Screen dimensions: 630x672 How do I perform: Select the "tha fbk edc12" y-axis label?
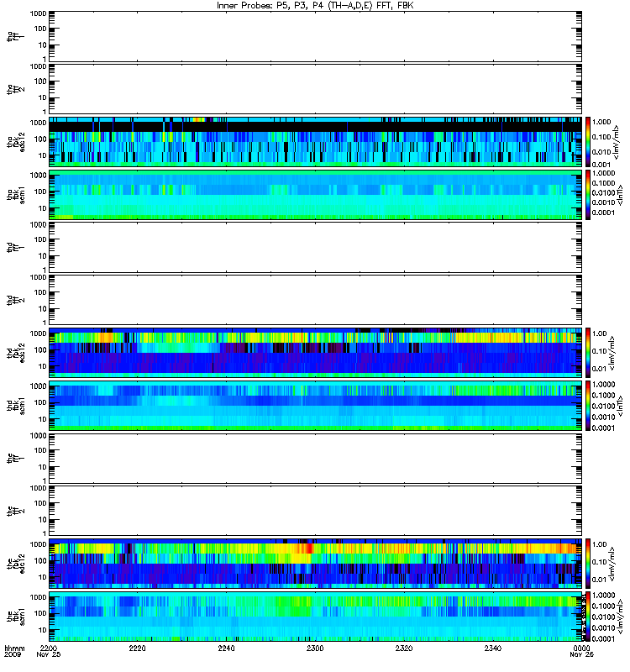[16, 142]
